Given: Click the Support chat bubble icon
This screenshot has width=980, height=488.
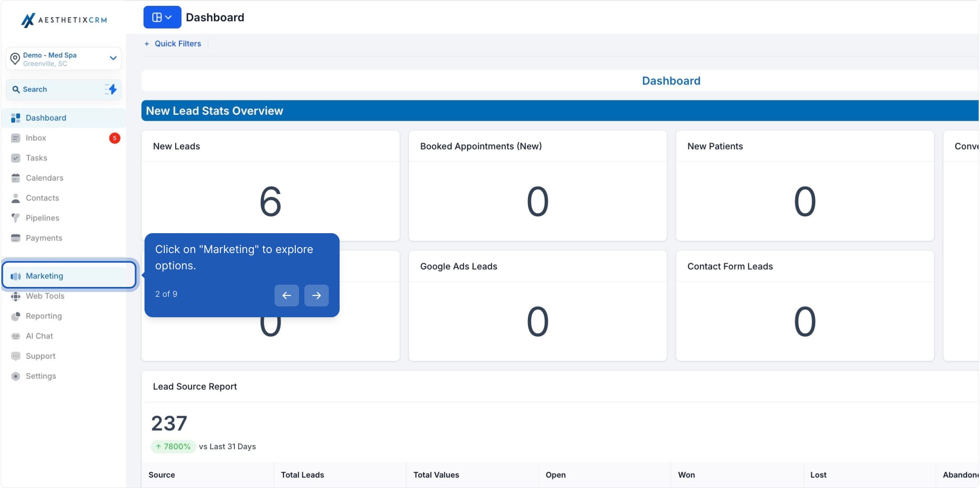Looking at the screenshot, I should [x=15, y=356].
